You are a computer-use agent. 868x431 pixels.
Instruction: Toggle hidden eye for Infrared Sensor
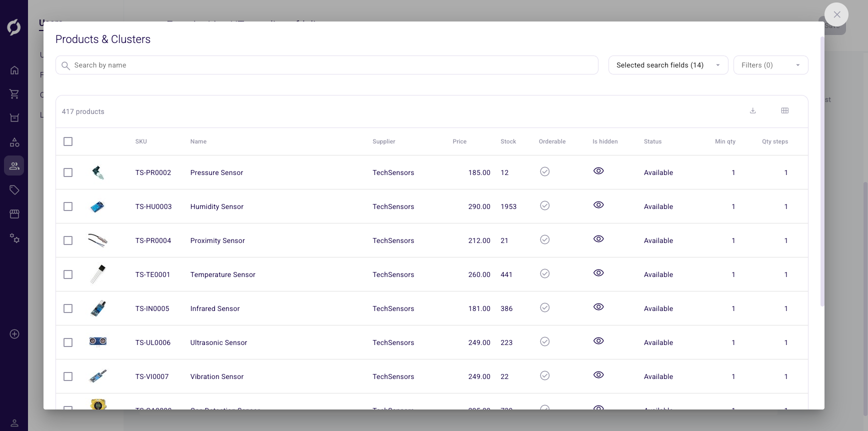pyautogui.click(x=598, y=307)
